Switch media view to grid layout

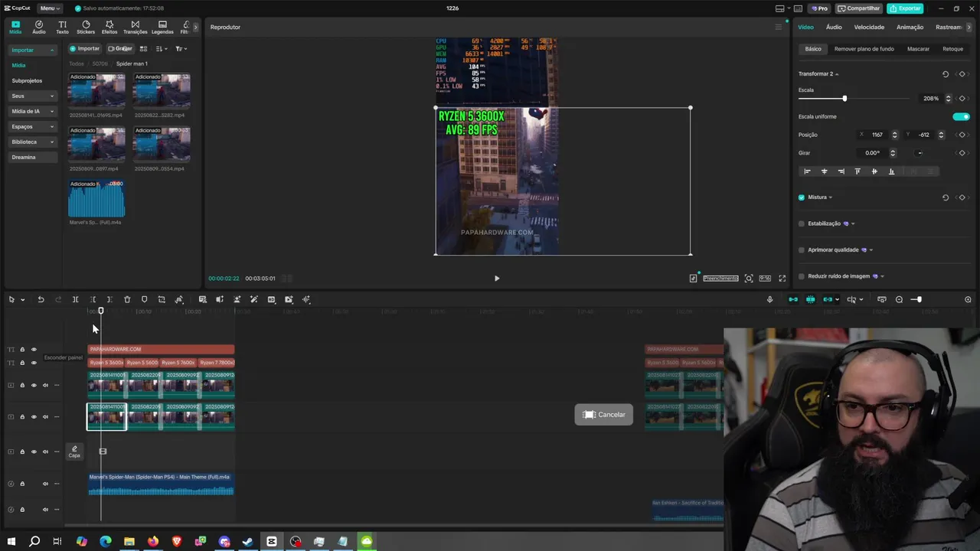(143, 48)
